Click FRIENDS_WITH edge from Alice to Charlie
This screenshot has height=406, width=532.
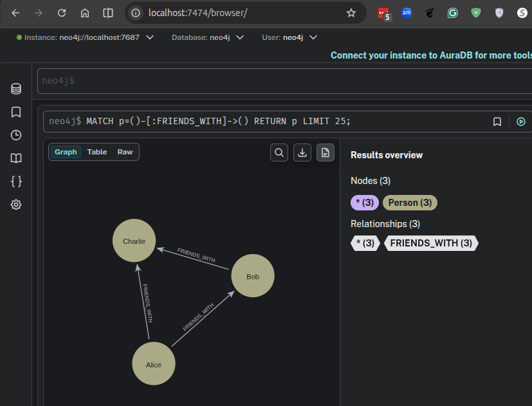pos(143,302)
